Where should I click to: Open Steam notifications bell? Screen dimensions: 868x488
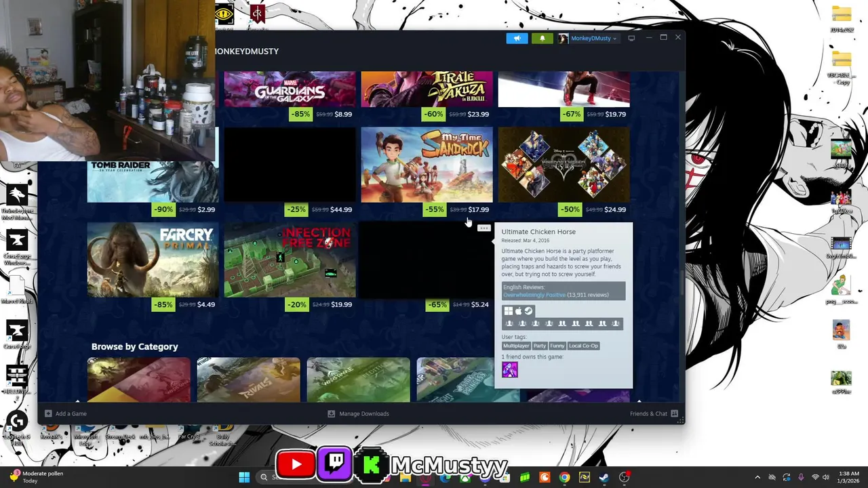tap(542, 39)
